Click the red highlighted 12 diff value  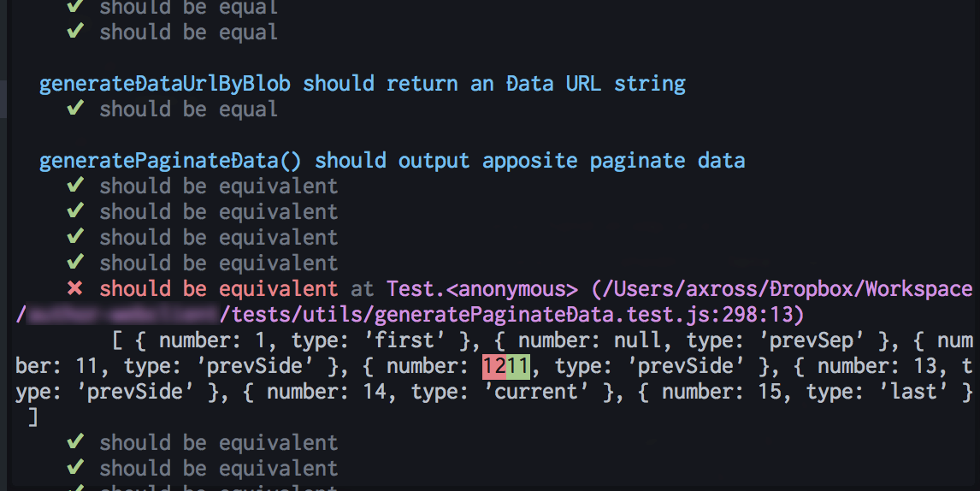pos(493,366)
